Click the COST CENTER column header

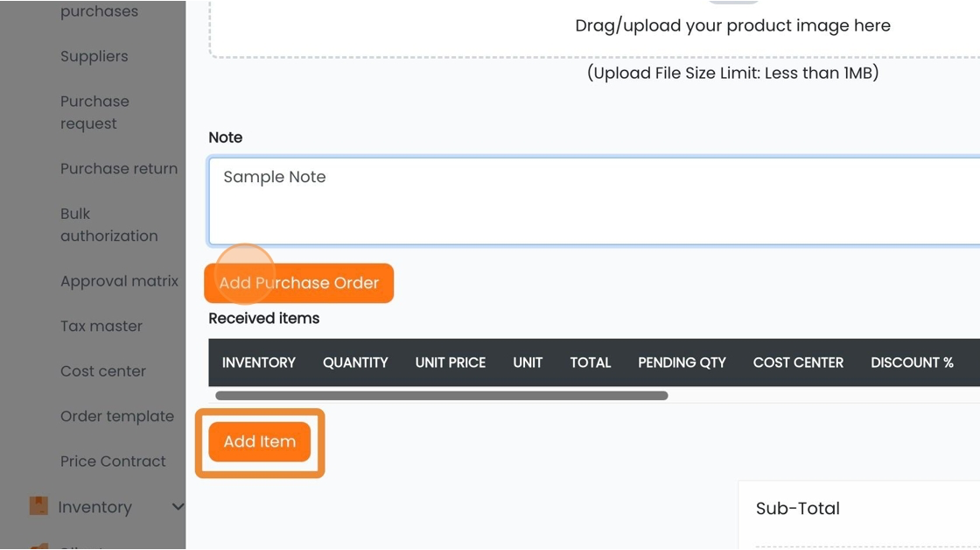(798, 363)
